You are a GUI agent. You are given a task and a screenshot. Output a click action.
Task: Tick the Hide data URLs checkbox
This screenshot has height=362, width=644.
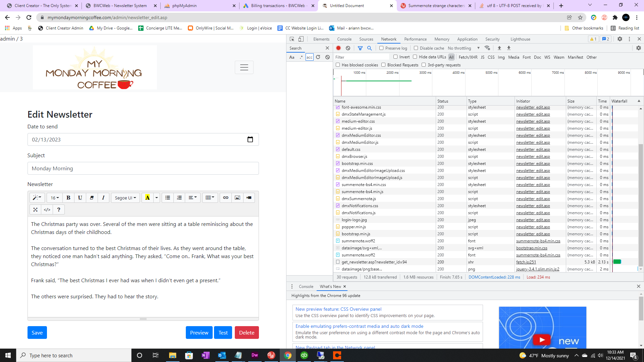pos(415,57)
